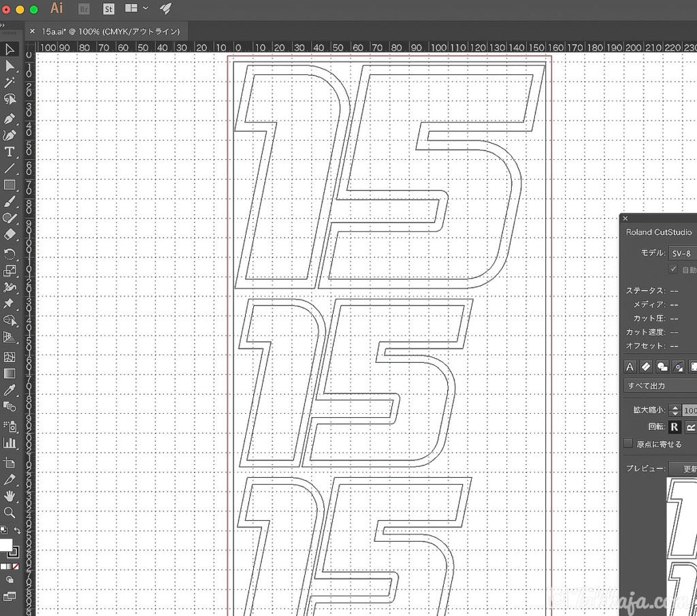Viewport: 697px width, 616px height.
Task: Select the Zoom magnifier tool
Action: click(x=10, y=513)
